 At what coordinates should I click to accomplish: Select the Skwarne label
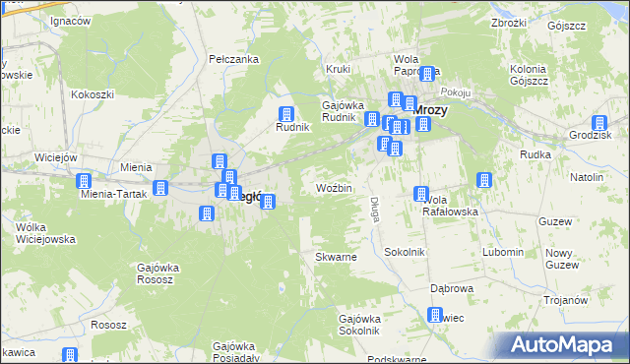pos(336,257)
